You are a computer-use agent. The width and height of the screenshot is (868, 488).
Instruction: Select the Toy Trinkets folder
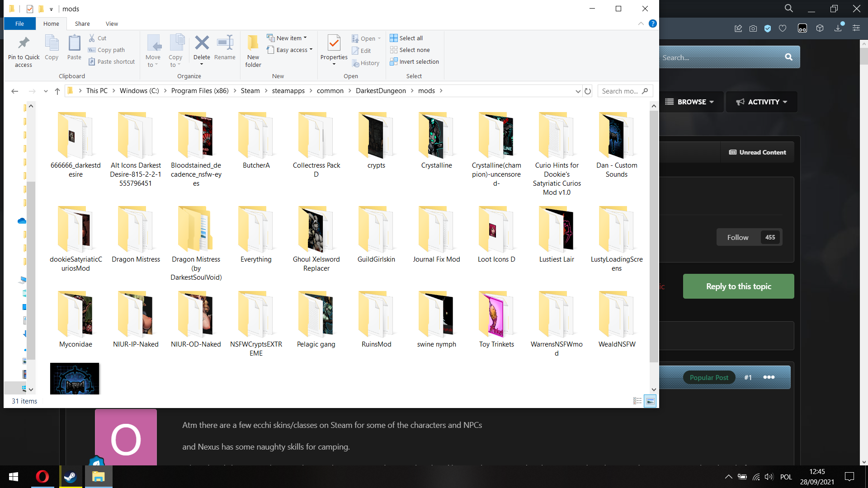[x=496, y=319]
